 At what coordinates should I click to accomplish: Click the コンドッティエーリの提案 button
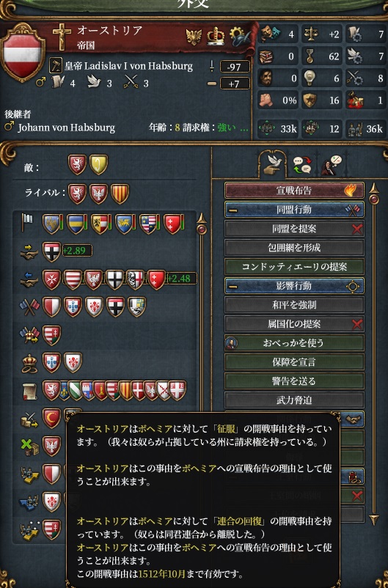click(x=294, y=267)
